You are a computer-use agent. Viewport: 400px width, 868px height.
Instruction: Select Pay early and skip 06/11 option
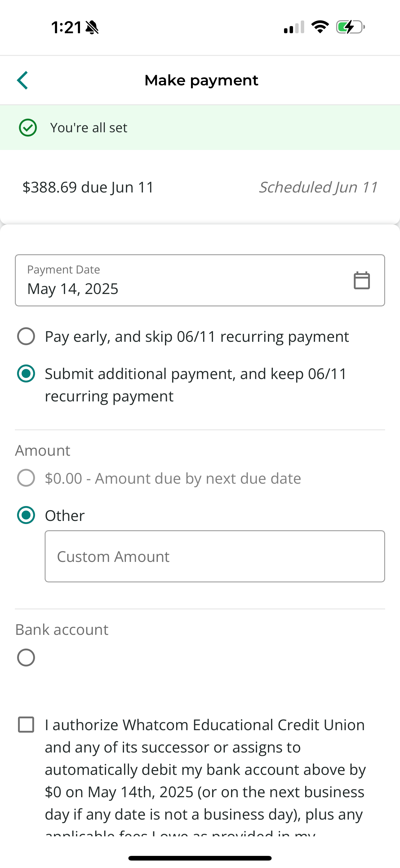26,336
